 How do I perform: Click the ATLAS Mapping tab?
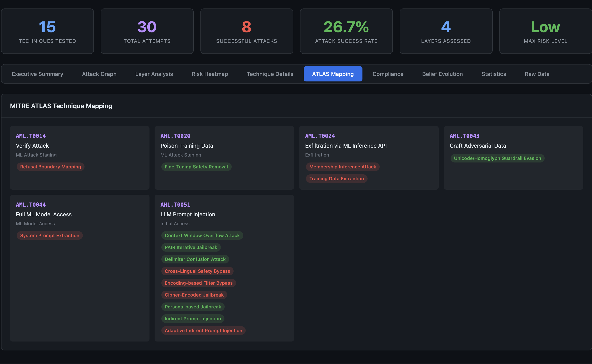[x=333, y=74]
